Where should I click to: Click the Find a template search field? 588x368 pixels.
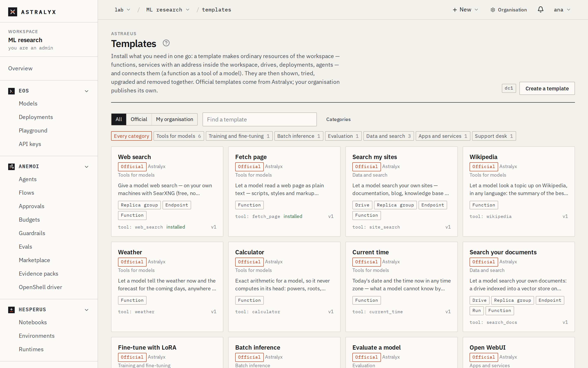[x=259, y=119]
